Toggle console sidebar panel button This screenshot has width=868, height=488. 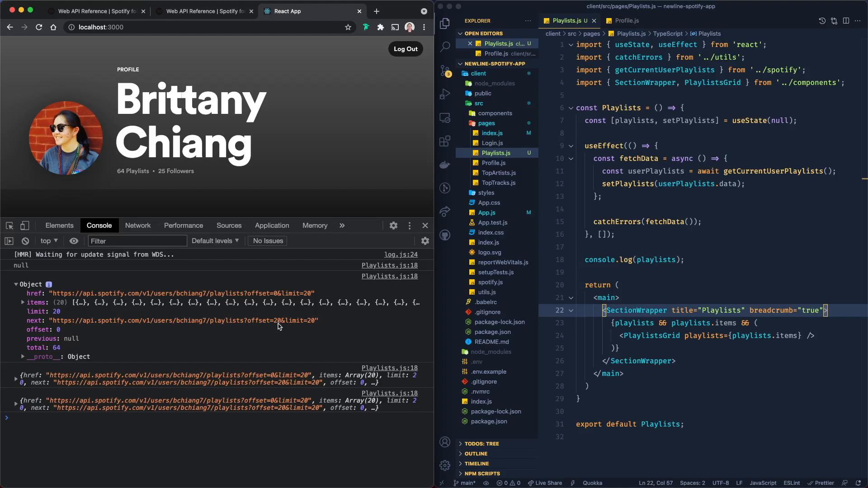click(9, 241)
